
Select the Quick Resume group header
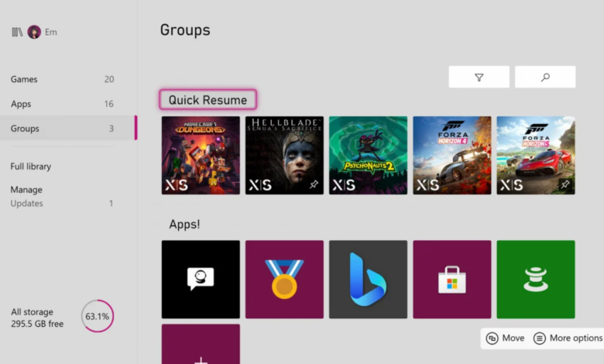(x=208, y=100)
